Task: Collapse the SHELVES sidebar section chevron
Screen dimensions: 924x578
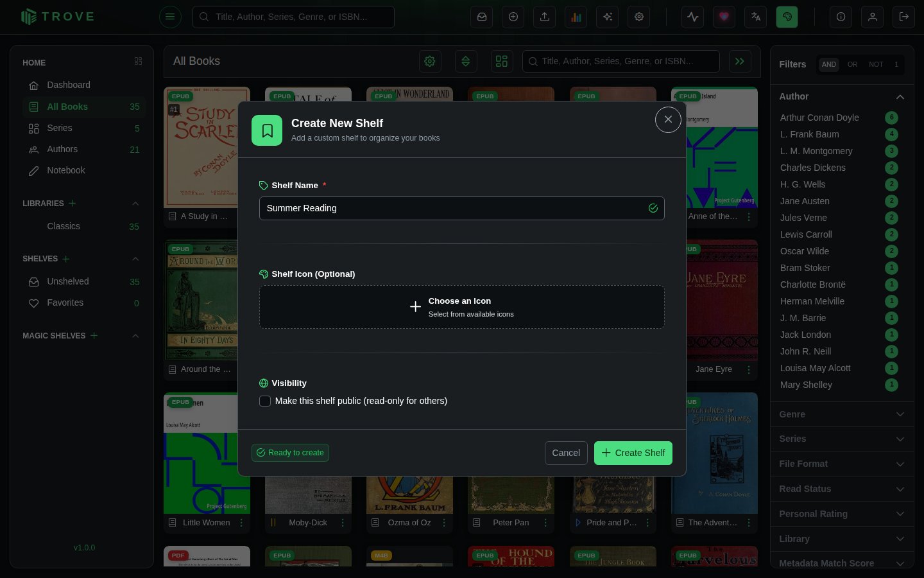Action: (135, 259)
